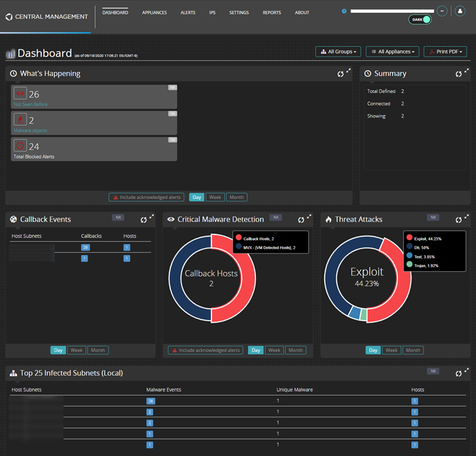Click the Total Blocked Alerts card
Screen dimensions: 476x456
[94, 149]
